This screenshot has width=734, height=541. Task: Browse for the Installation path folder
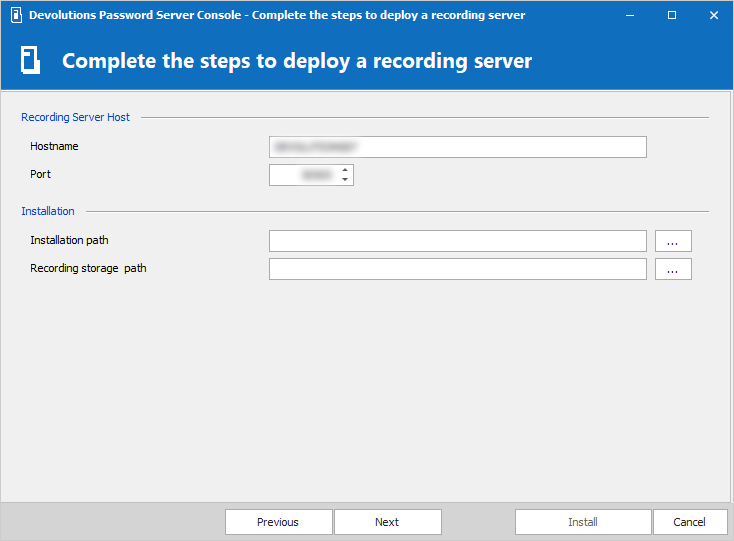(673, 241)
